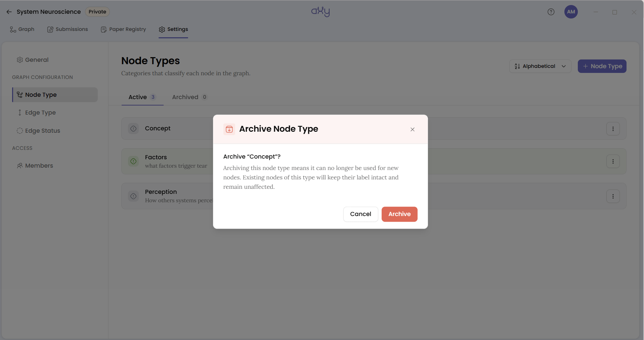
Task: Select the Settings tab
Action: (173, 30)
